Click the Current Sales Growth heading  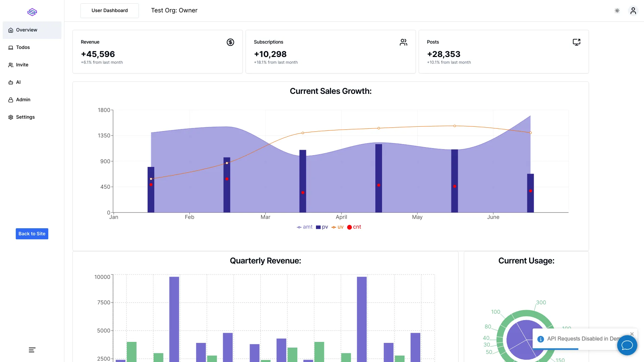pyautogui.click(x=331, y=91)
